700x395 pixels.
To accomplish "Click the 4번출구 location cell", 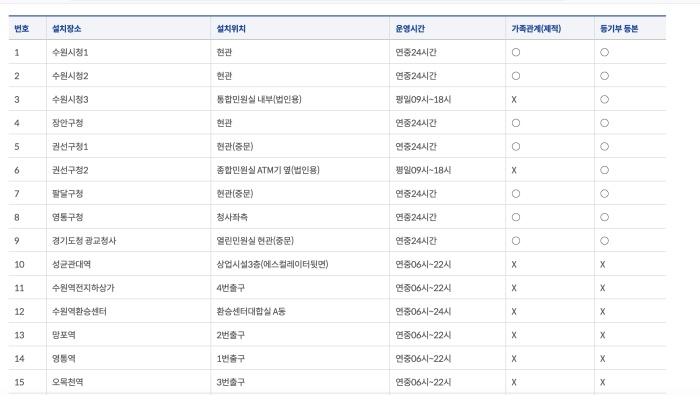I will point(300,288).
